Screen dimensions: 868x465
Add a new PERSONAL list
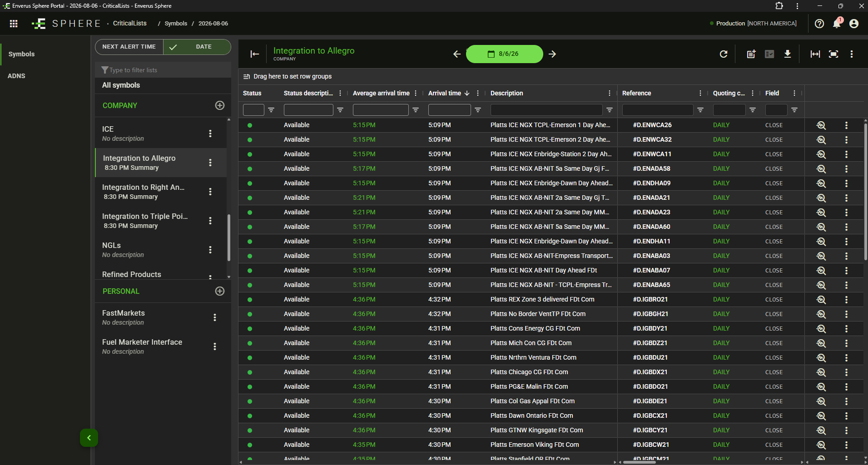coord(220,291)
